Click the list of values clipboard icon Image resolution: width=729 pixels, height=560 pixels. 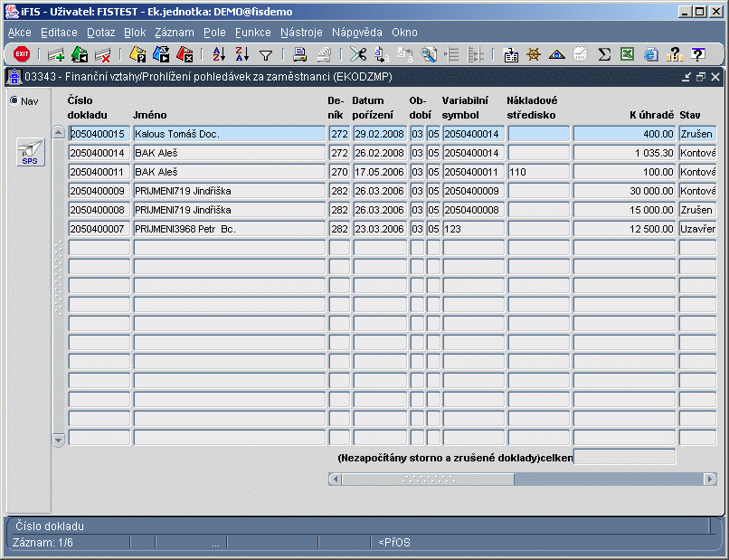tap(511, 55)
